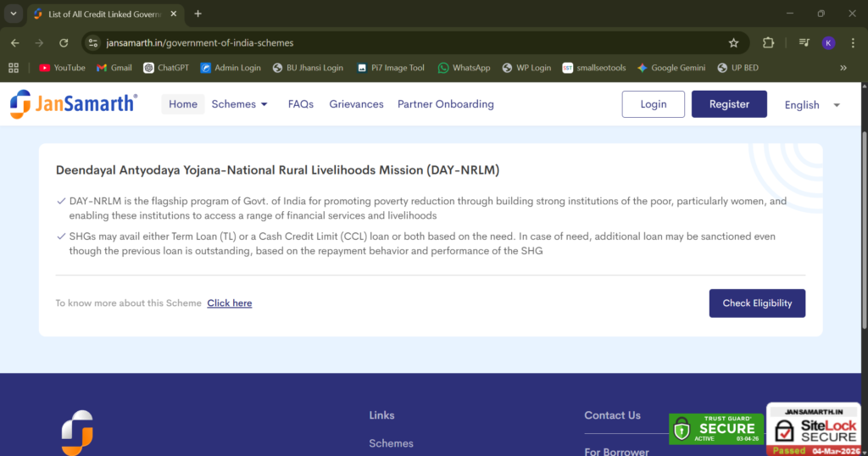Viewport: 868px width, 456px height.
Task: Open the English language dropdown
Action: (811, 105)
